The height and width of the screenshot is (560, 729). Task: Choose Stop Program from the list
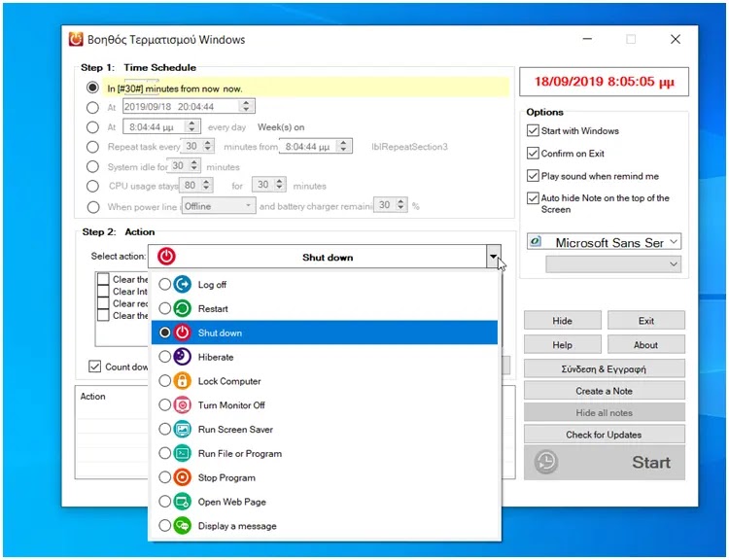[x=325, y=477]
